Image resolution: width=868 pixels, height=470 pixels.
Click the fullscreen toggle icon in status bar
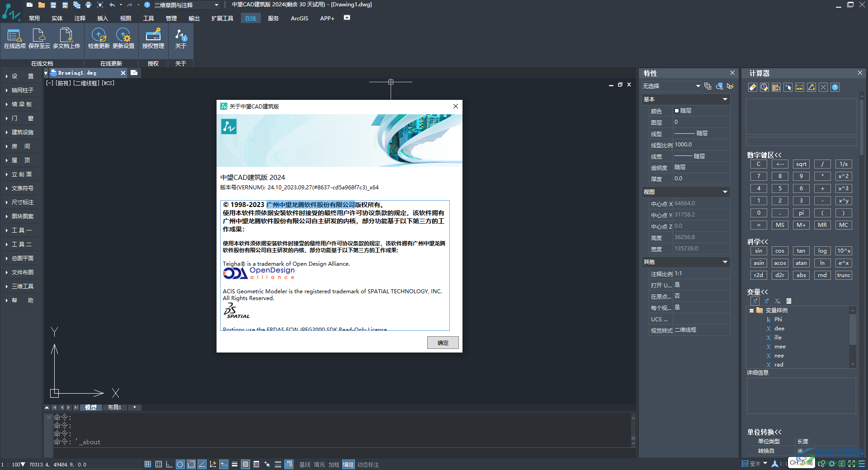point(852,464)
